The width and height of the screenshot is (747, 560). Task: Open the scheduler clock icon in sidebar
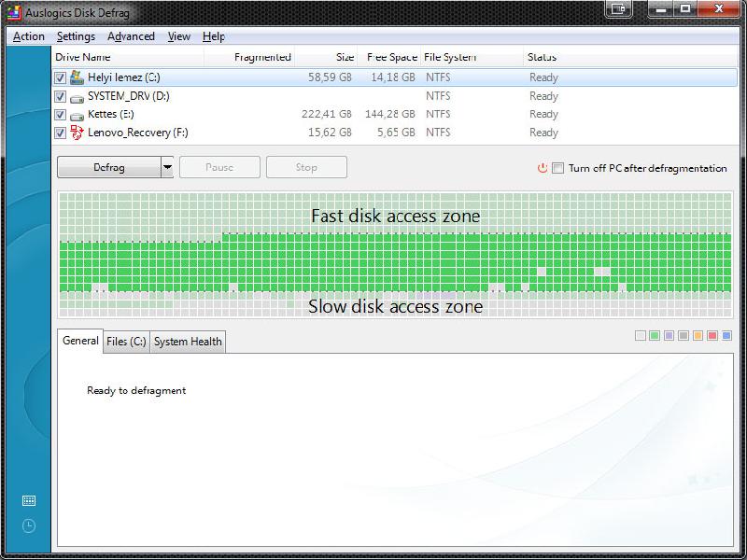click(x=29, y=525)
